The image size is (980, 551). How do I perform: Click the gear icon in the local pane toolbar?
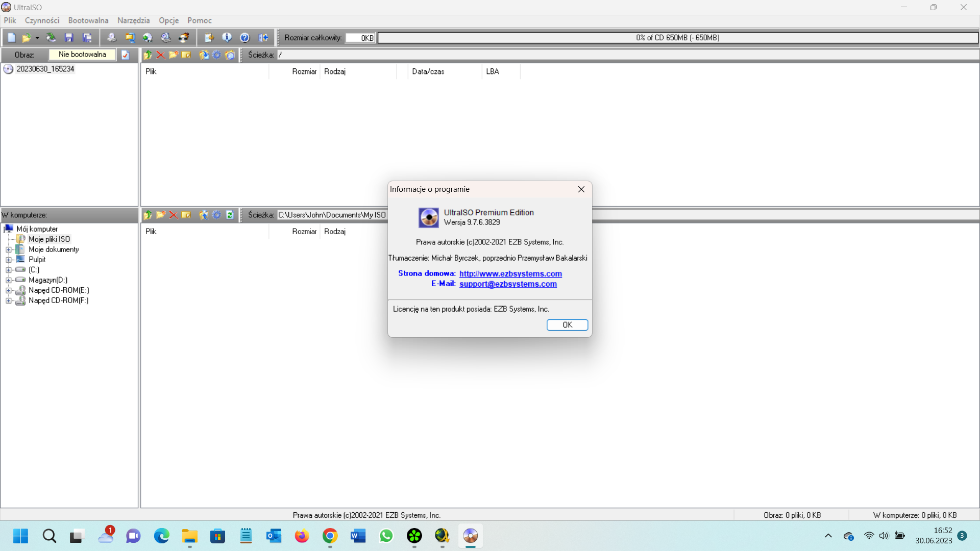coord(217,215)
